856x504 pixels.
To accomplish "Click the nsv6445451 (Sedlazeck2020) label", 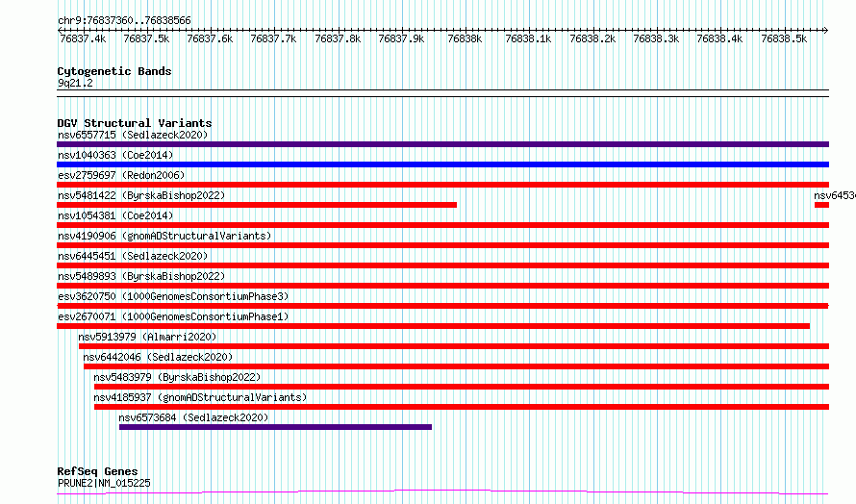I will pyautogui.click(x=133, y=256).
